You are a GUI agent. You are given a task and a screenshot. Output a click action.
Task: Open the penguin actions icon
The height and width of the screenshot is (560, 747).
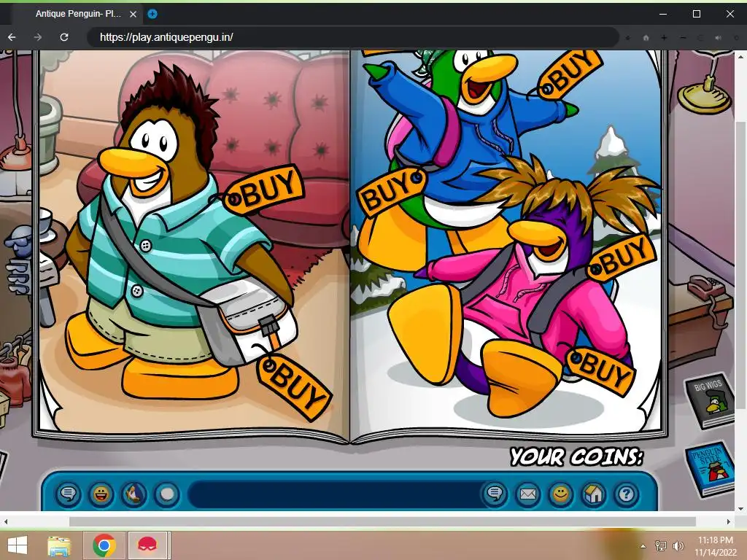134,494
